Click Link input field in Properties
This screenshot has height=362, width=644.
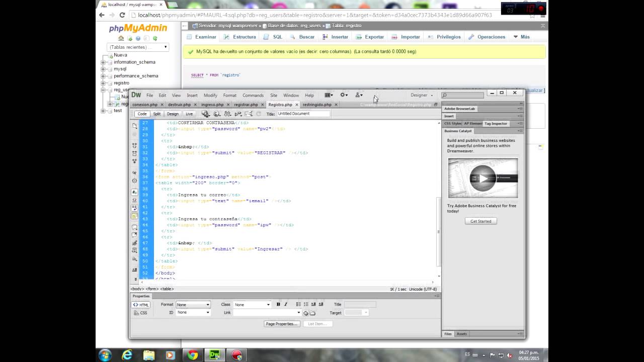pyautogui.click(x=267, y=313)
